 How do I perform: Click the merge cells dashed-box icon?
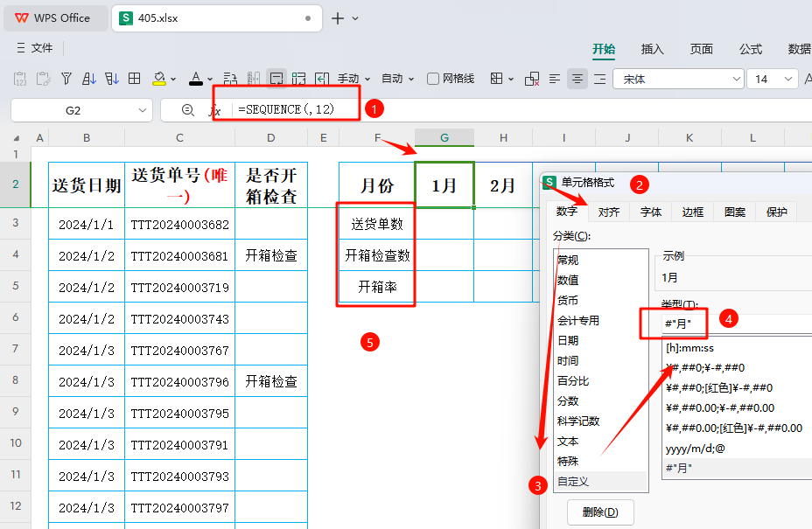click(x=298, y=79)
